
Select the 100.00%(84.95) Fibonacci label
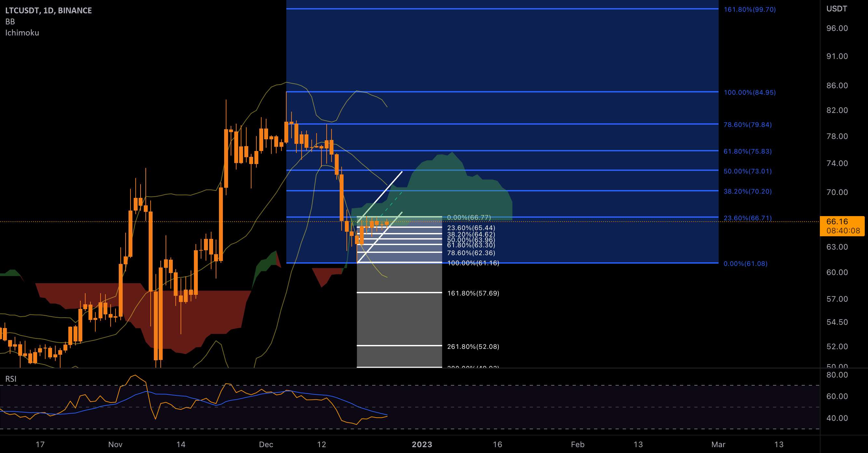tap(750, 92)
